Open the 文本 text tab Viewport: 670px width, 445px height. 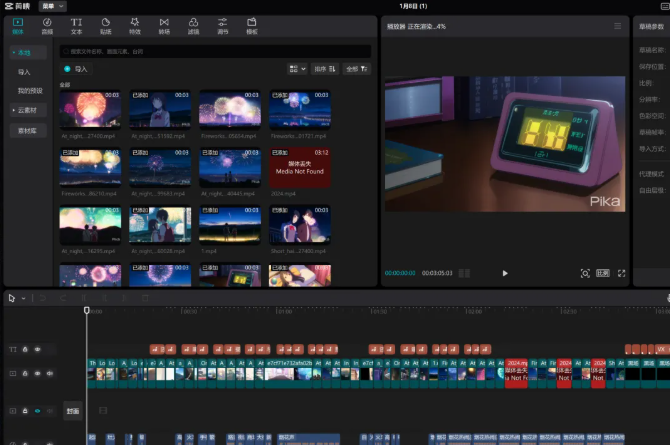76,26
